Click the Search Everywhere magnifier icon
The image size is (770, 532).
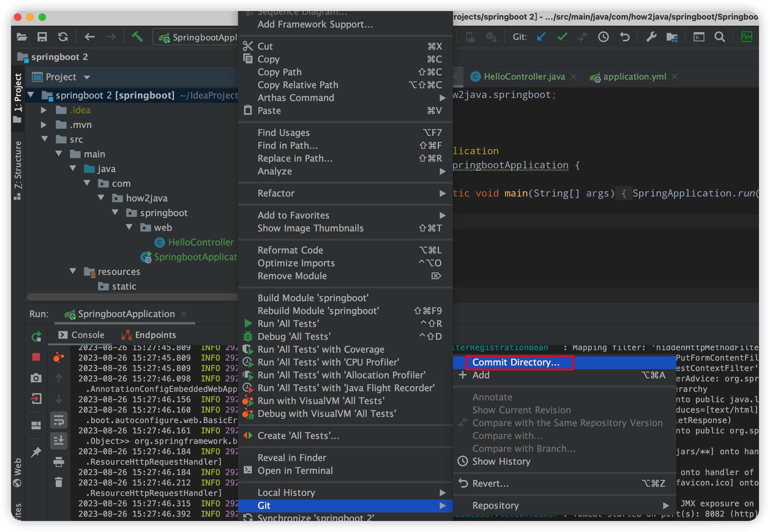pos(720,37)
